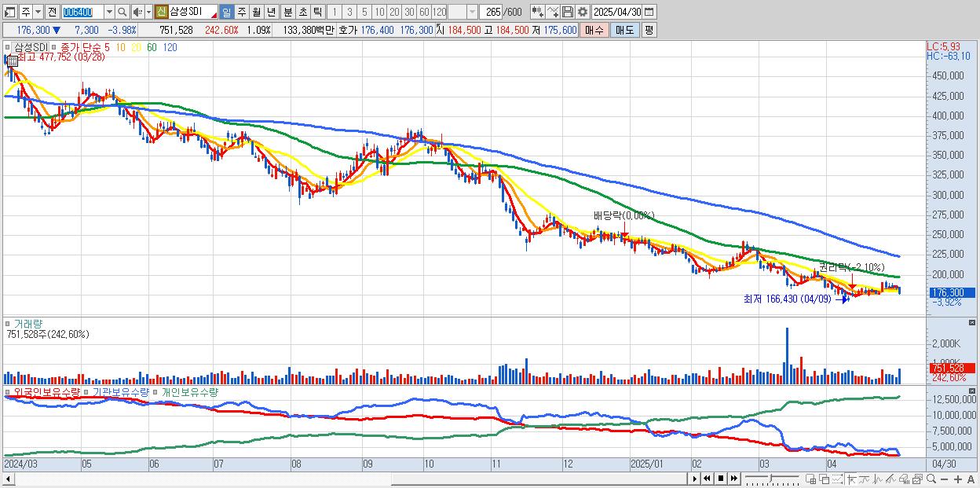Image resolution: width=980 pixels, height=488 pixels.
Task: Click the 신 badge before 삼성SDI
Action: click(161, 12)
